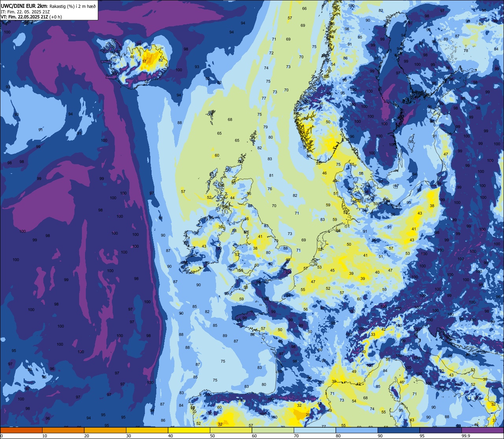
Task: Click the '66' humidity value at the map top
Action: pyautogui.click(x=304, y=9)
